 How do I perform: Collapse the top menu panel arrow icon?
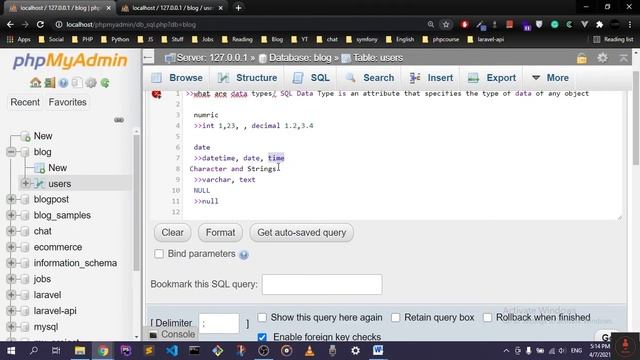click(623, 58)
